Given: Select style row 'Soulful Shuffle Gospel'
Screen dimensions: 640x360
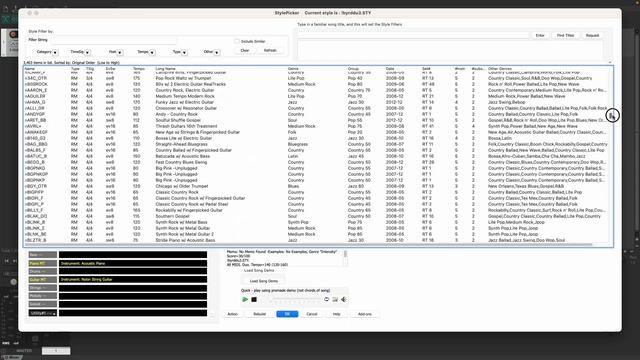Looking at the screenshot, I should [x=316, y=120].
